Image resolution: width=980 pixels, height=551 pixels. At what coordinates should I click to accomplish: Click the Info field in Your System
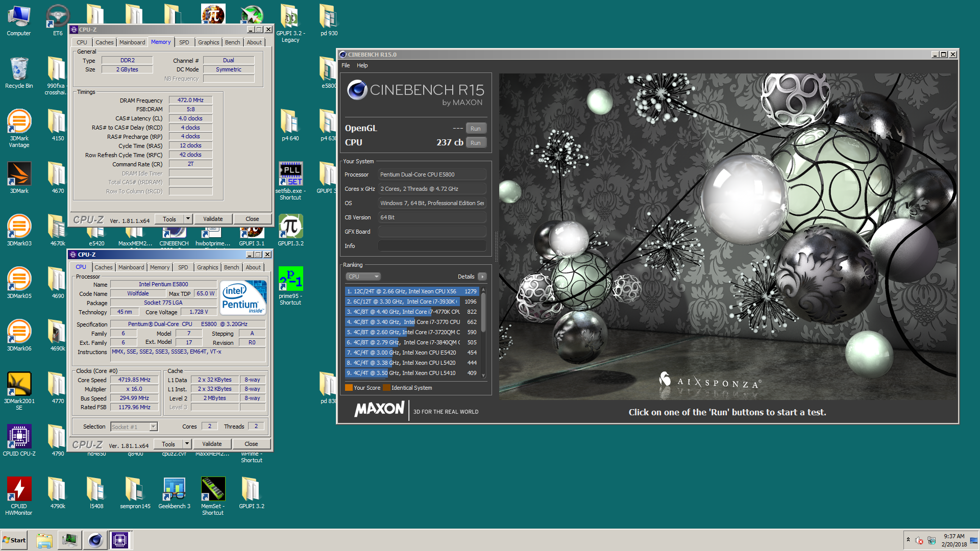click(x=432, y=246)
